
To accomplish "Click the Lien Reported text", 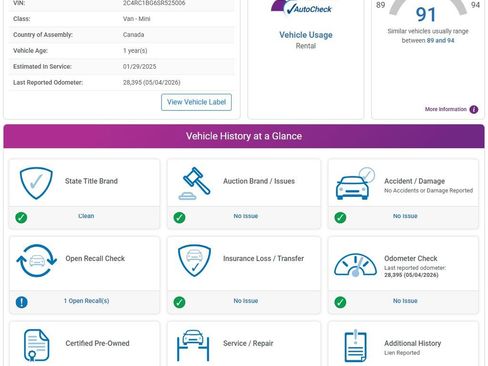I will click(402, 353).
